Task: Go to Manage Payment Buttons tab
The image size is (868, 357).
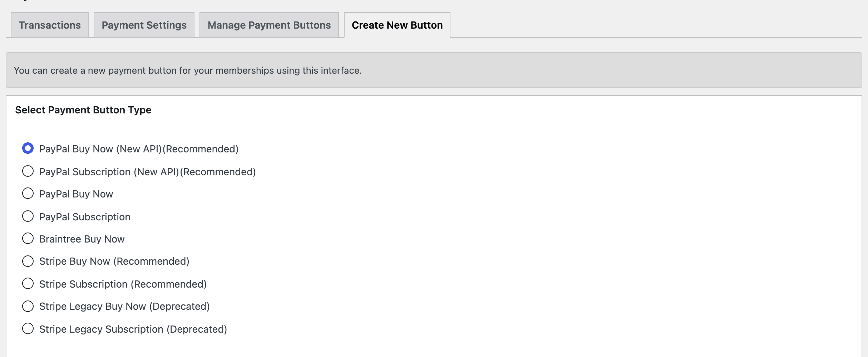Action: pyautogui.click(x=269, y=25)
